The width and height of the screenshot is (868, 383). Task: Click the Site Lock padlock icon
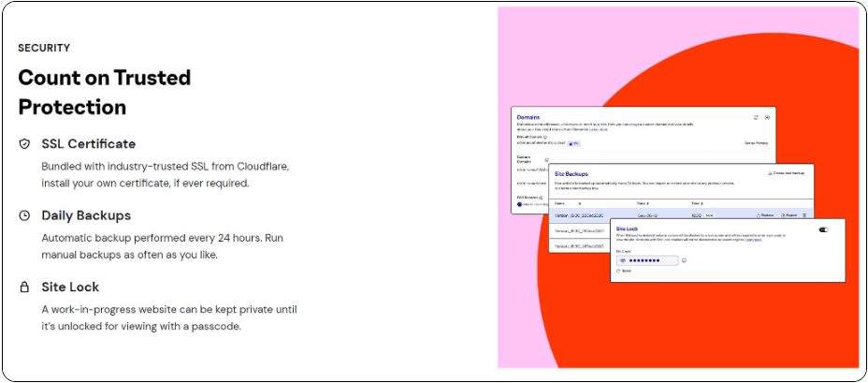click(x=23, y=287)
